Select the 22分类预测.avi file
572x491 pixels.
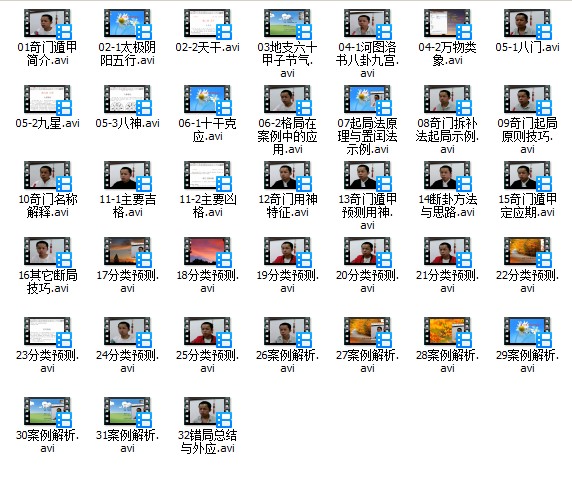click(x=527, y=252)
